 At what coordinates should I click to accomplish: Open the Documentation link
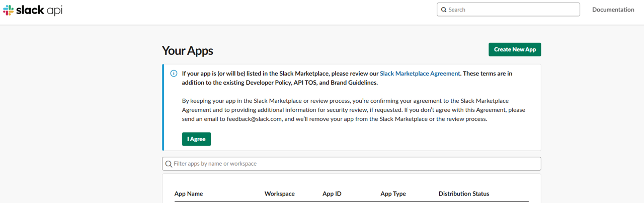point(613,10)
